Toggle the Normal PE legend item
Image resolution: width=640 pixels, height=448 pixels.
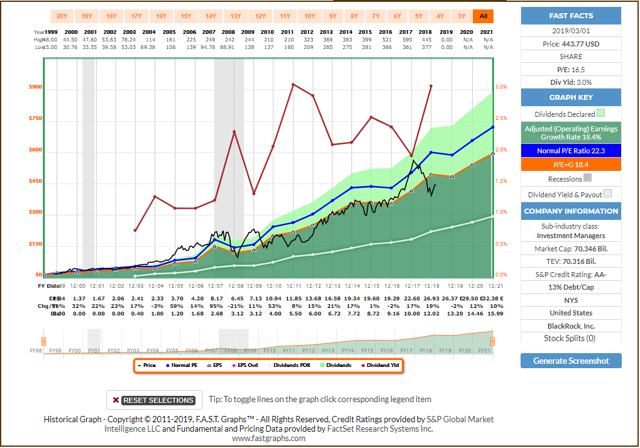pos(181,365)
